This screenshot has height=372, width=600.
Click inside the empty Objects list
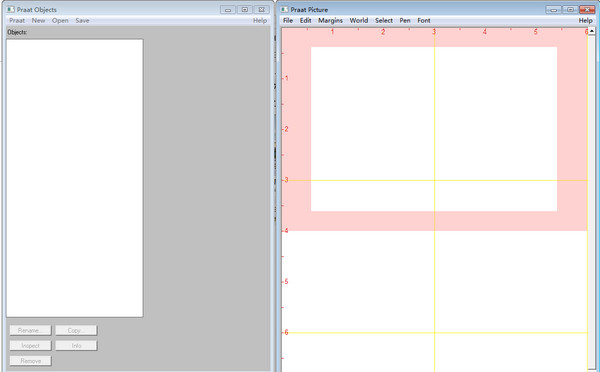(x=75, y=178)
